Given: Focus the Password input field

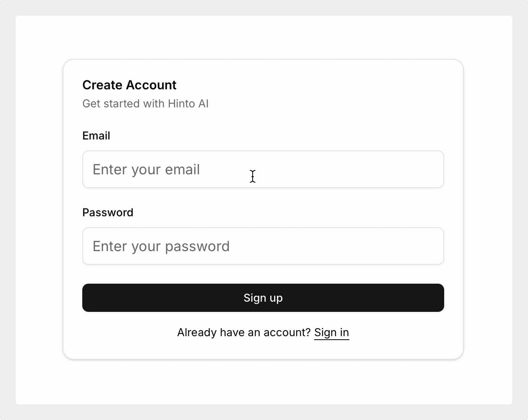Looking at the screenshot, I should [263, 246].
